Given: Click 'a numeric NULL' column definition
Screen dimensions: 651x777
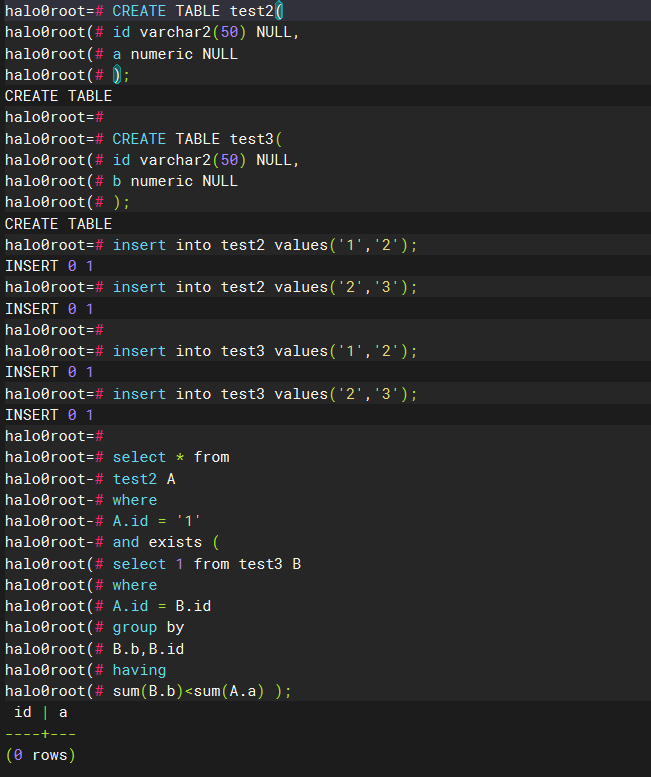Looking at the screenshot, I should (175, 54).
